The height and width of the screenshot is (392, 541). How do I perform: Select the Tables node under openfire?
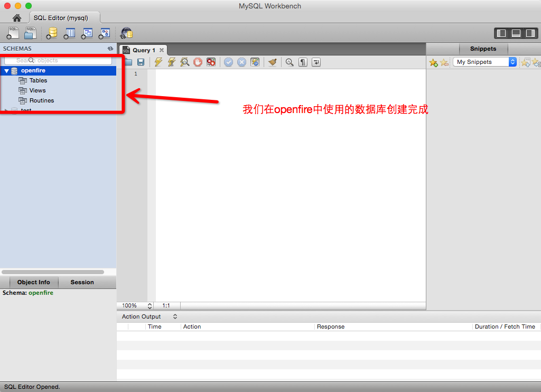pyautogui.click(x=38, y=80)
